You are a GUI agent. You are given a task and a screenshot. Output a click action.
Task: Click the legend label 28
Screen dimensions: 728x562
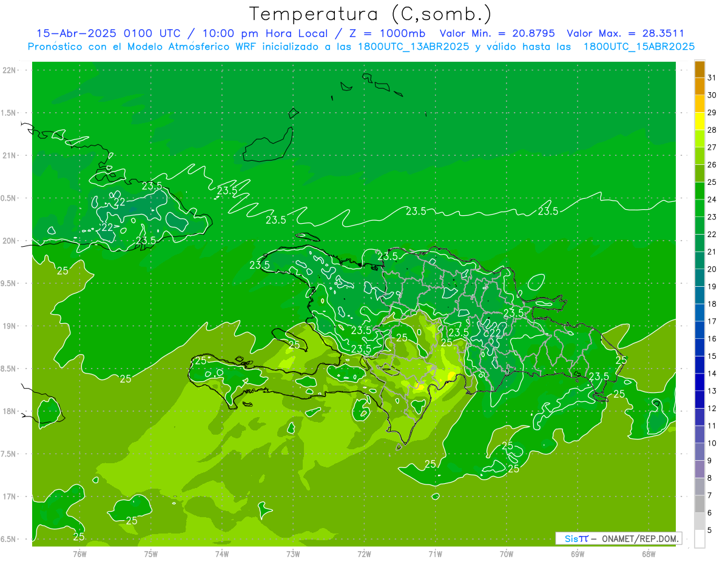pyautogui.click(x=712, y=130)
